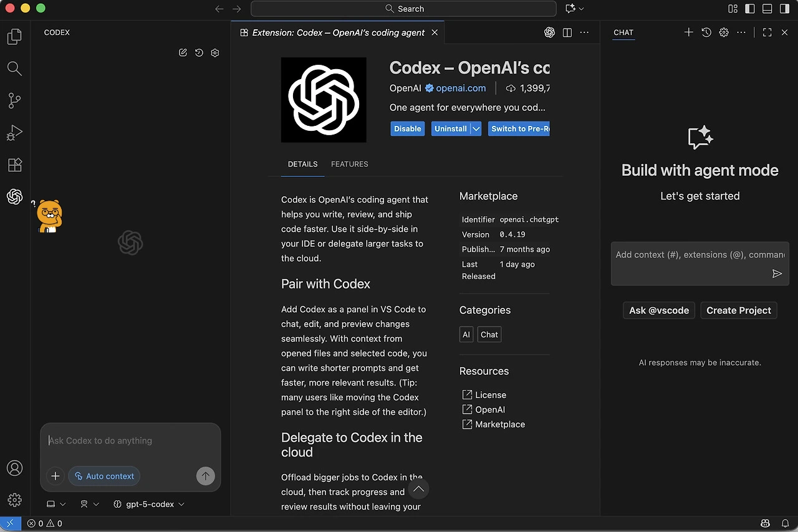Toggle Auto context in Codex input
Screen dimensions: 798x532
(104, 476)
